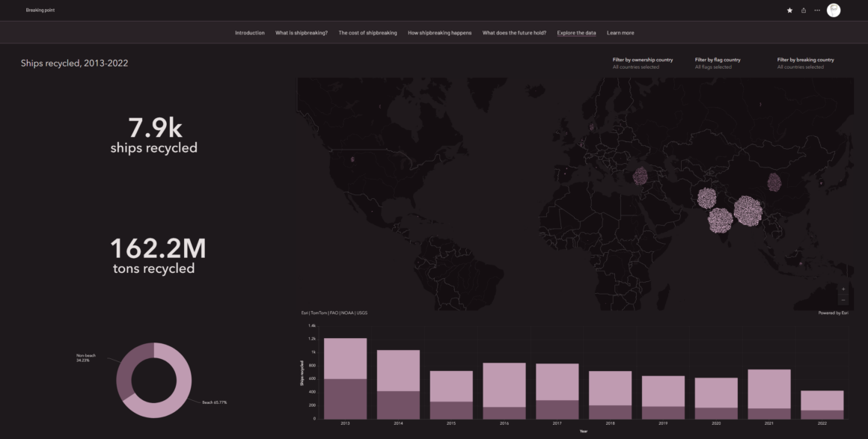Click the 162.2M tons recycled indicator

157,256
